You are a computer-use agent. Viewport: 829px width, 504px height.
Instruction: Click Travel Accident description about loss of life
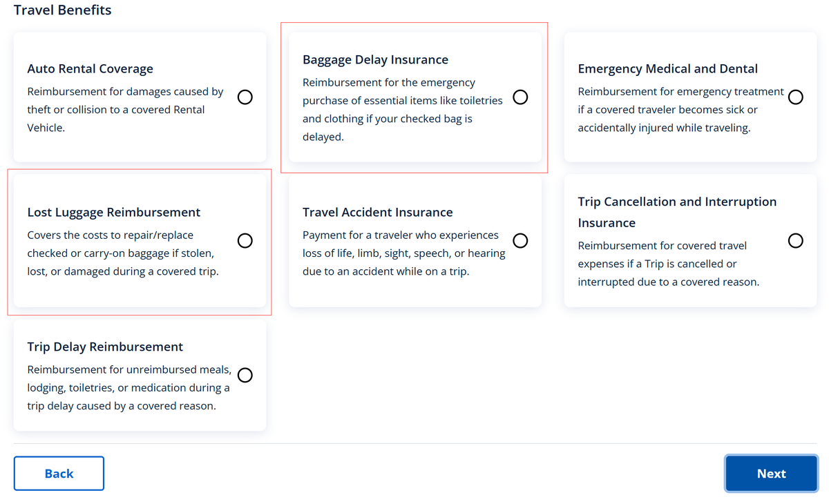tap(403, 253)
